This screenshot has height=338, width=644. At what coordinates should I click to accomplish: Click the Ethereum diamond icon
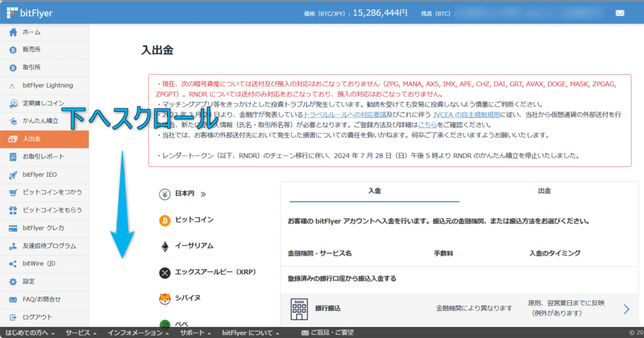coord(165,246)
